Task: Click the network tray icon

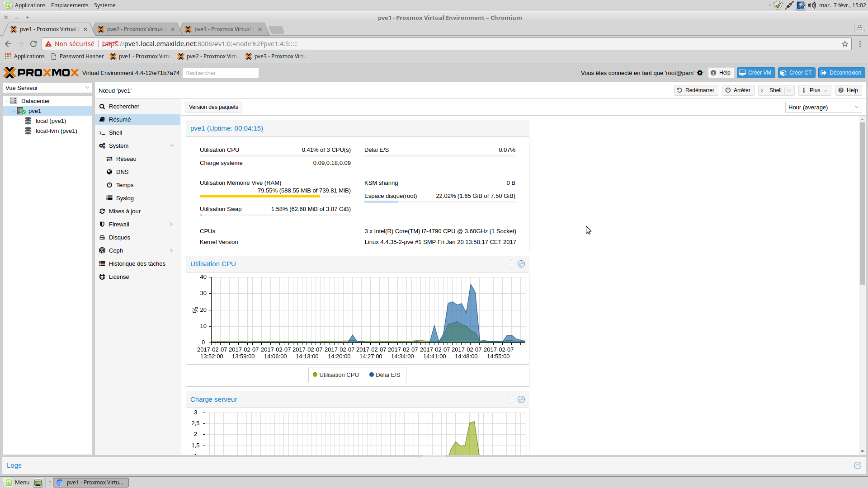Action: pos(789,5)
